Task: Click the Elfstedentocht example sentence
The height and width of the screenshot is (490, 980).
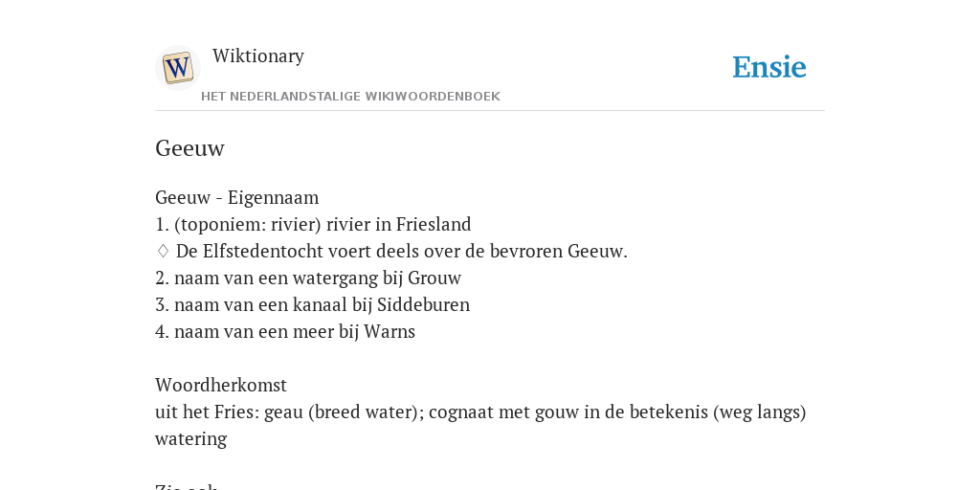Action: 402,252
